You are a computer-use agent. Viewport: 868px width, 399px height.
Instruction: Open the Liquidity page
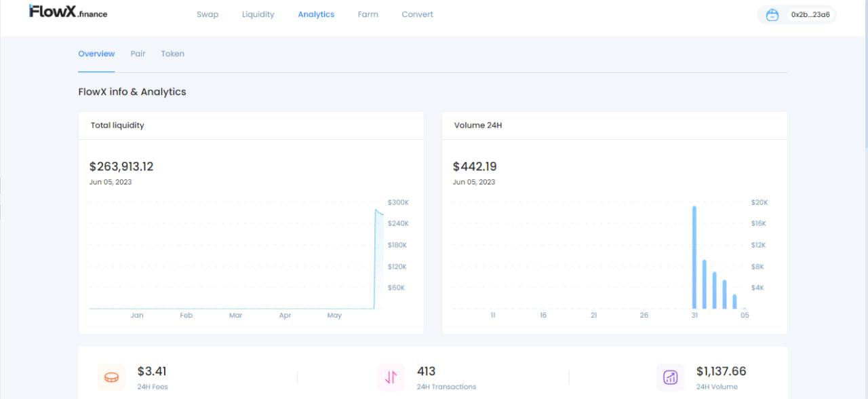tap(258, 14)
